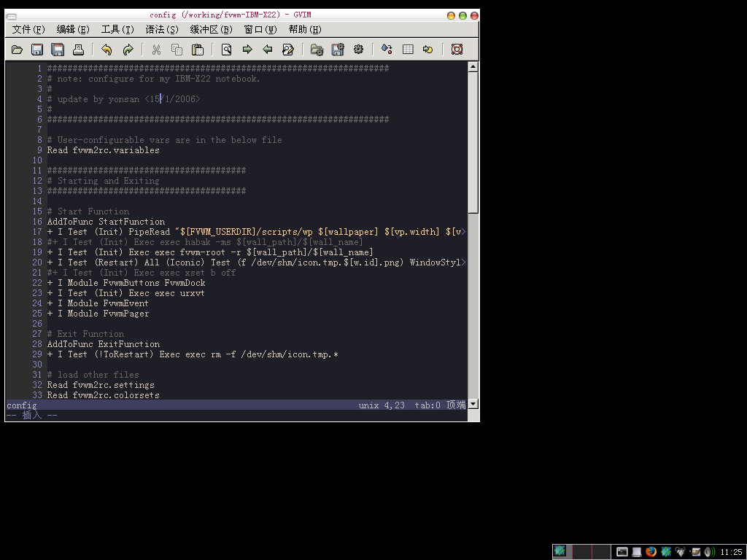Viewport: 747px width, 560px height.
Task: Open the 缓冲区(B) menu
Action: 211,29
